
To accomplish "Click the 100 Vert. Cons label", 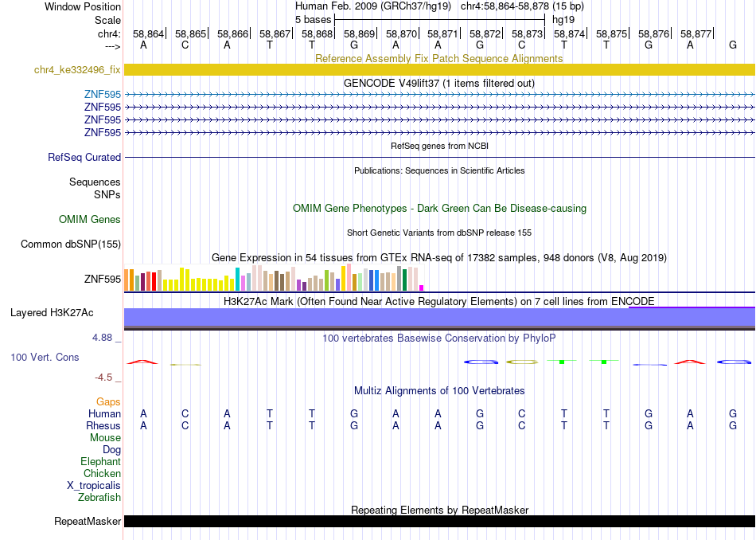I will (x=45, y=357).
